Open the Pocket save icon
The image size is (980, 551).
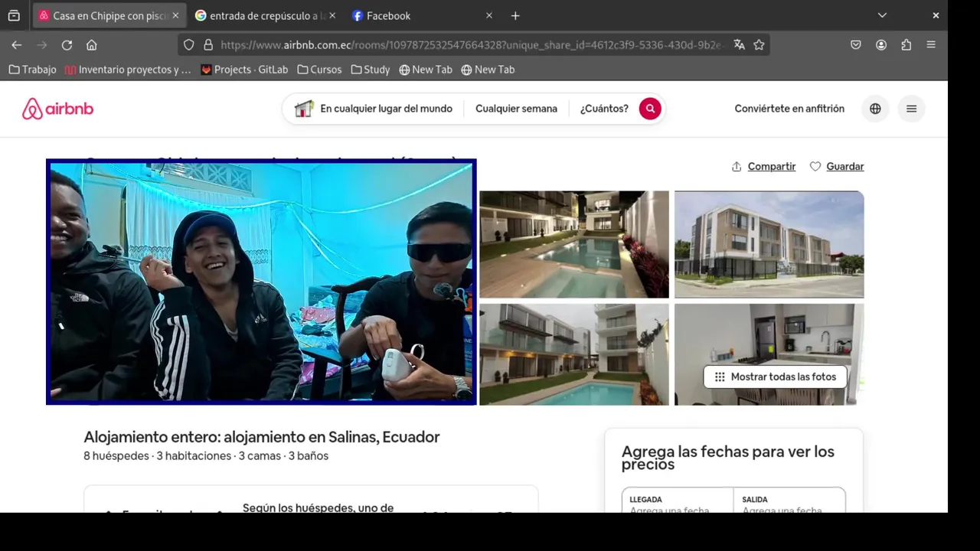coord(856,45)
